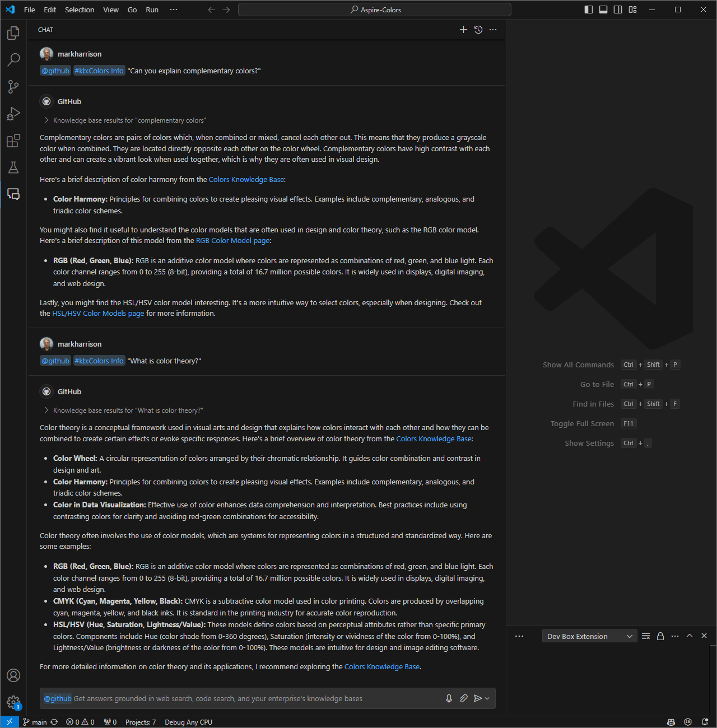717x728 pixels.
Task: Open the Run menu
Action: (152, 10)
